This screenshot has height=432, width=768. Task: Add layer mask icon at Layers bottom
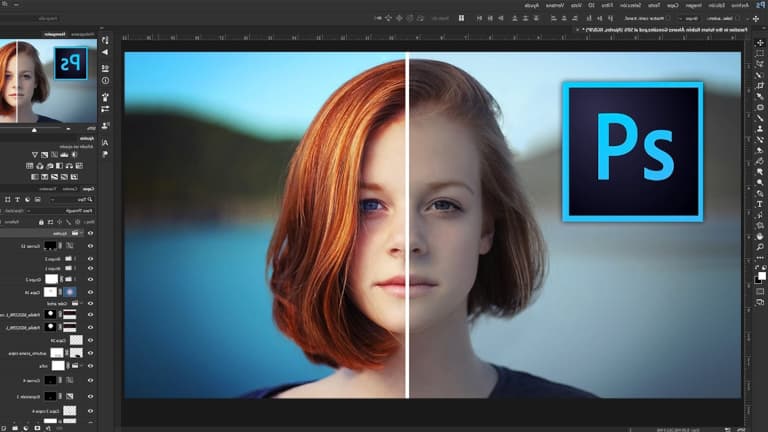[37, 428]
